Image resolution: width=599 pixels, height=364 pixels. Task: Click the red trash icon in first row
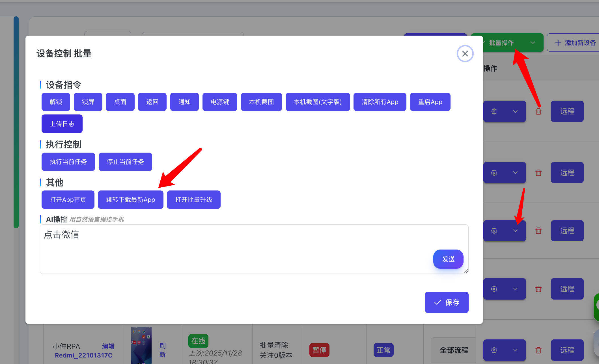pyautogui.click(x=538, y=112)
